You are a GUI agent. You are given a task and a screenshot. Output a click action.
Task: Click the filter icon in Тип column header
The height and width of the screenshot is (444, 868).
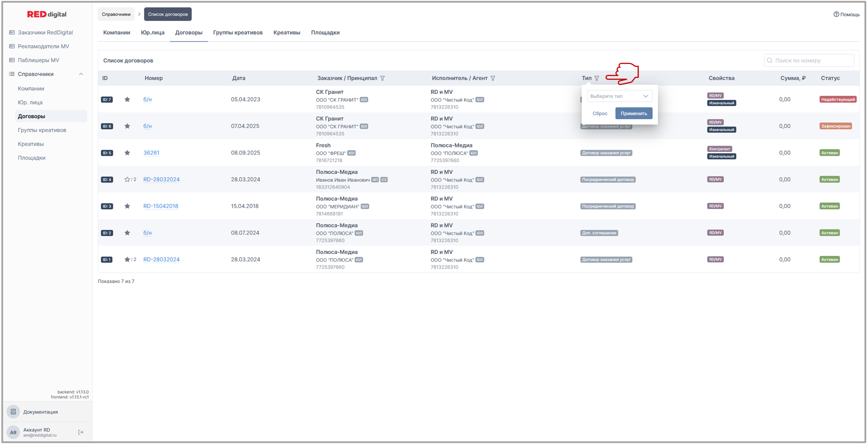pos(597,78)
